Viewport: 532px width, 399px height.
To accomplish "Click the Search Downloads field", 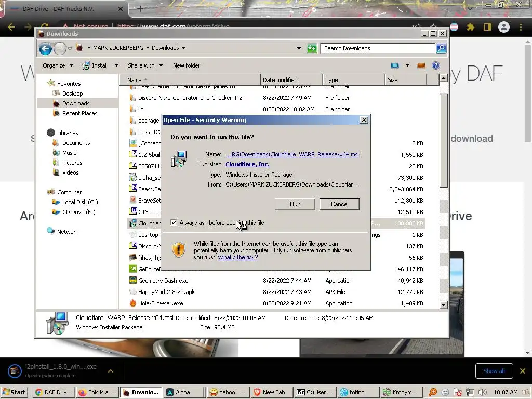I will [378, 48].
